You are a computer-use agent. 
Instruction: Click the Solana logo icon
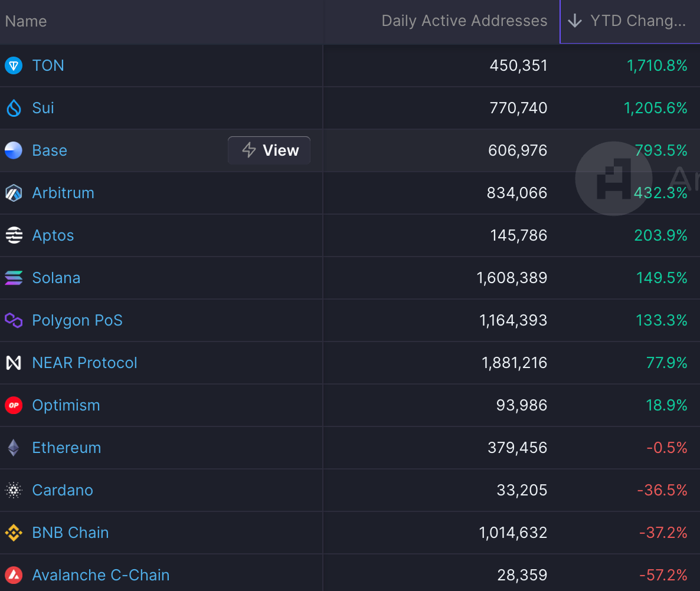point(14,278)
